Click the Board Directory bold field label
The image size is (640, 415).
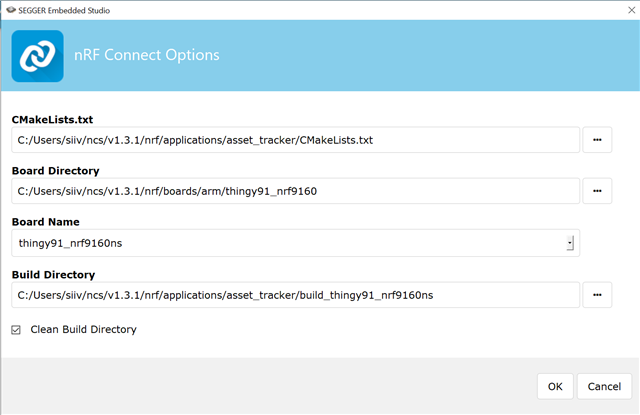click(56, 171)
